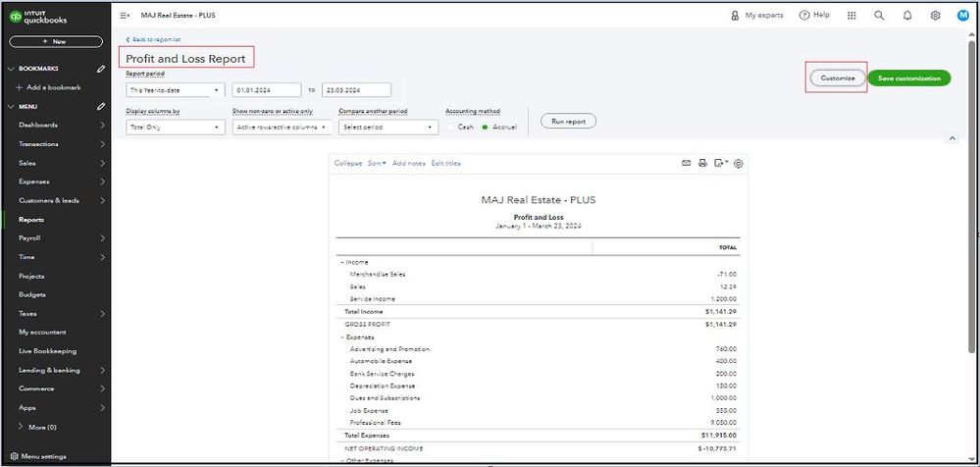Image resolution: width=980 pixels, height=467 pixels.
Task: Open the apps grid icon
Action: [x=851, y=16]
